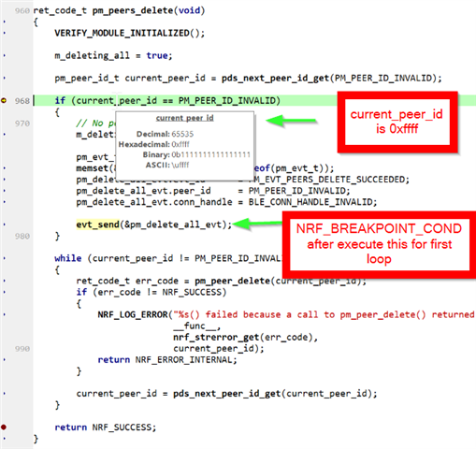
Task: Click the pm_peer_delete function call in loop
Action: point(233,281)
